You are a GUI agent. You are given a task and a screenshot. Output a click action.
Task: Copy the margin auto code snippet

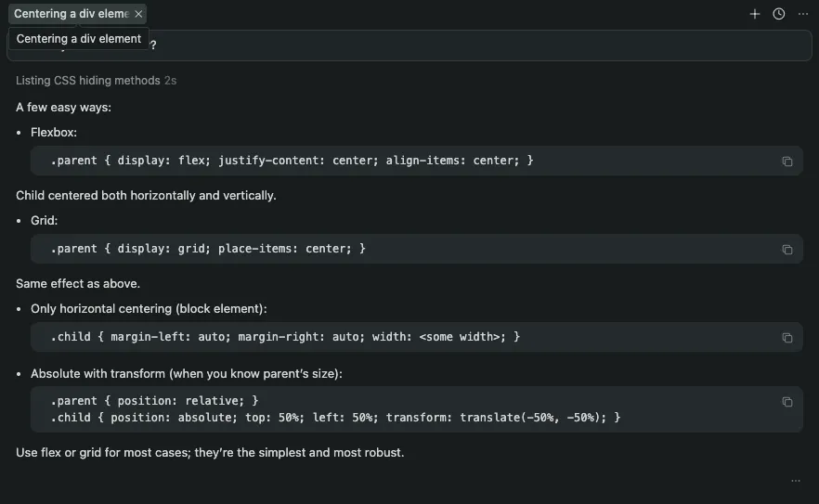tap(786, 338)
